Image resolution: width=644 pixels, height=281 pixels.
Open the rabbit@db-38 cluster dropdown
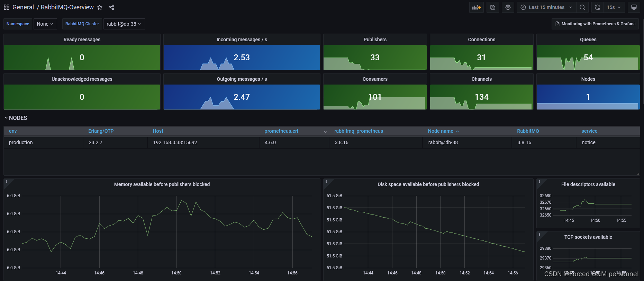(x=124, y=24)
